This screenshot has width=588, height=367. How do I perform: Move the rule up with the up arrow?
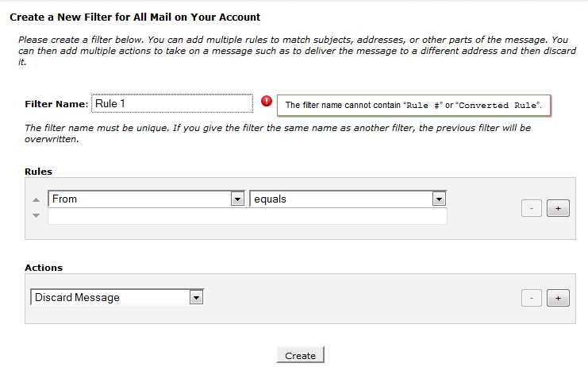point(36,200)
